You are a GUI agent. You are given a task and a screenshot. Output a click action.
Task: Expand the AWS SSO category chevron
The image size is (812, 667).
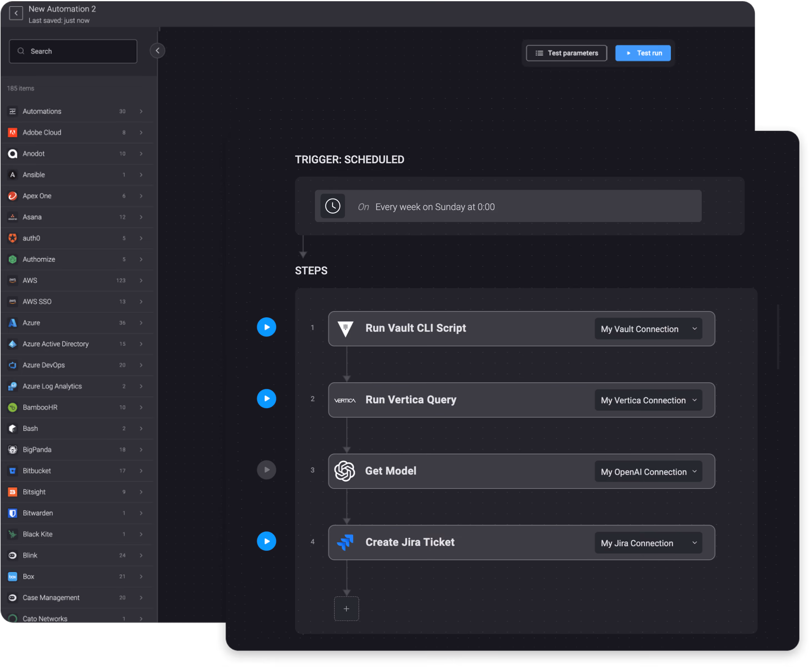pos(141,302)
